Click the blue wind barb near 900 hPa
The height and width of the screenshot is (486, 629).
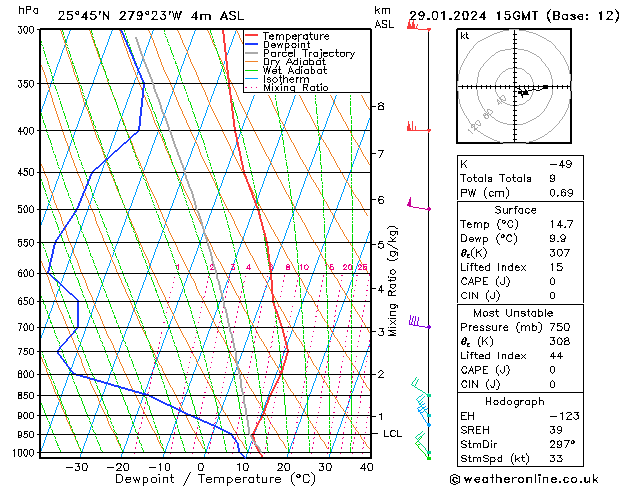[x=424, y=415]
